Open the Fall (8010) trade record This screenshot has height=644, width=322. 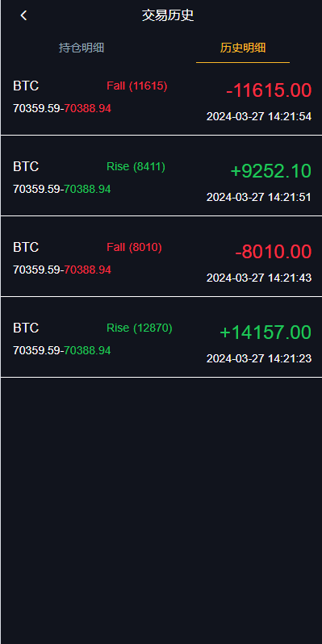(161, 256)
